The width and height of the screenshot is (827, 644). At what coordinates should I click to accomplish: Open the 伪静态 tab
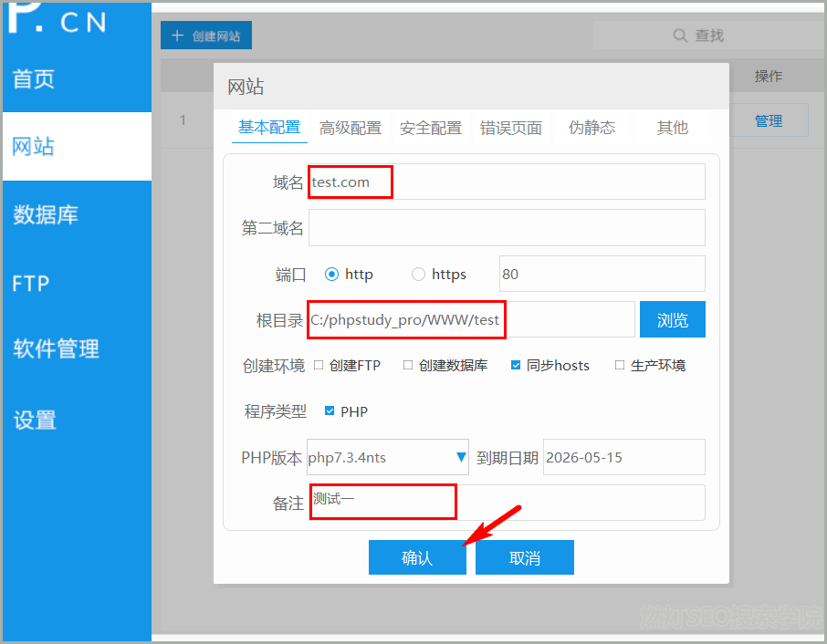pos(591,128)
